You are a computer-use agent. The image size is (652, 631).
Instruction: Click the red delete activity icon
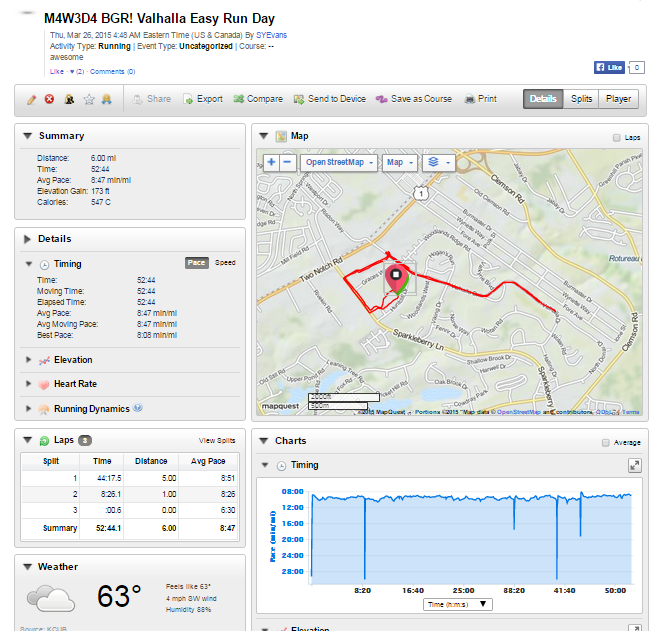pos(49,99)
